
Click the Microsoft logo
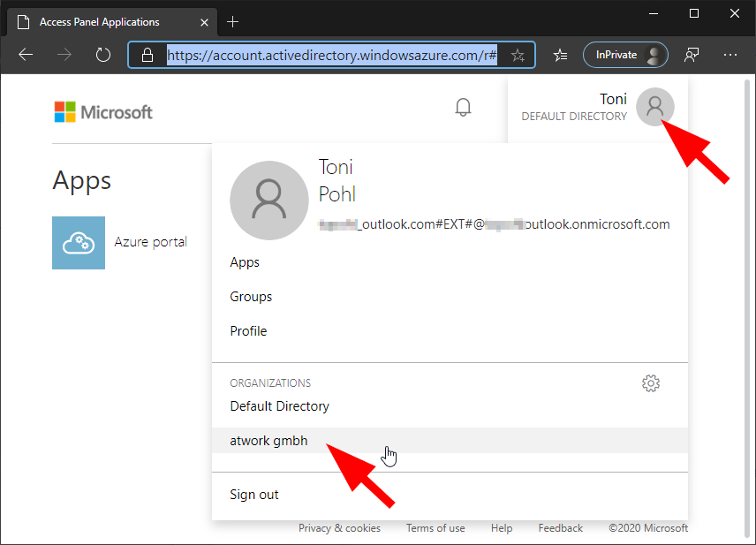[x=102, y=112]
